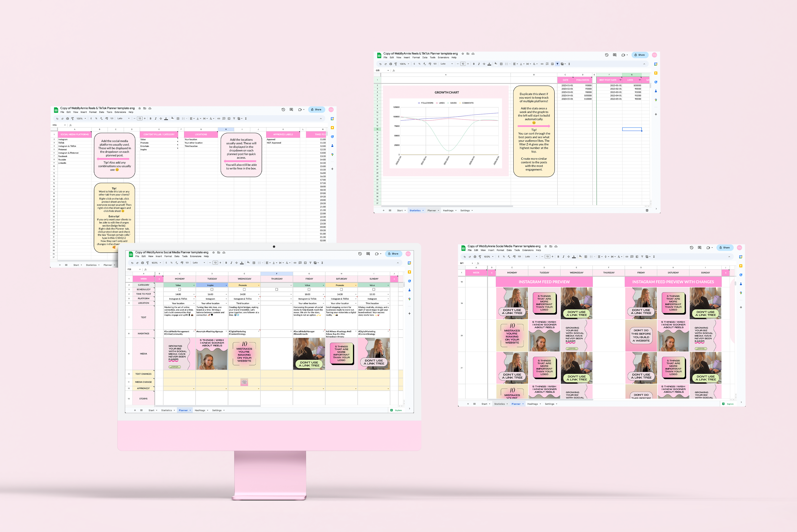This screenshot has width=797, height=532.
Task: Open the Lato font dropdown on the iMac screen
Action: pos(199,263)
